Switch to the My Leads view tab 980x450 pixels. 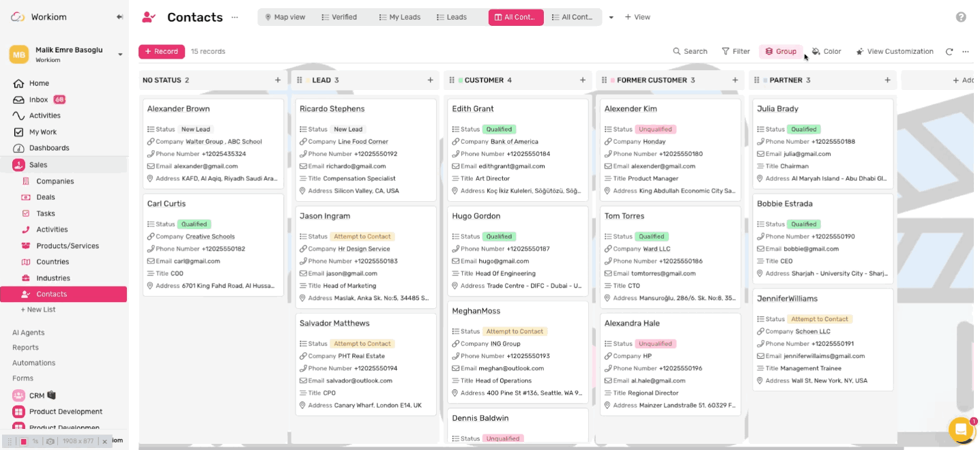pyautogui.click(x=400, y=17)
